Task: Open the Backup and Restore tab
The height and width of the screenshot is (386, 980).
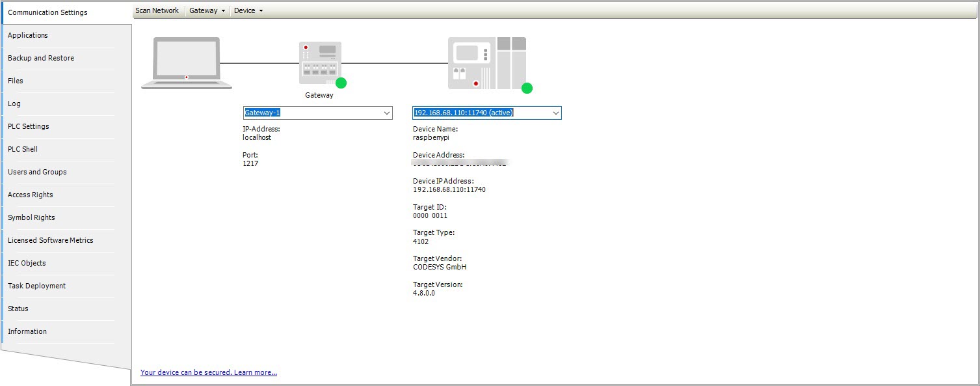Action: pyautogui.click(x=41, y=58)
